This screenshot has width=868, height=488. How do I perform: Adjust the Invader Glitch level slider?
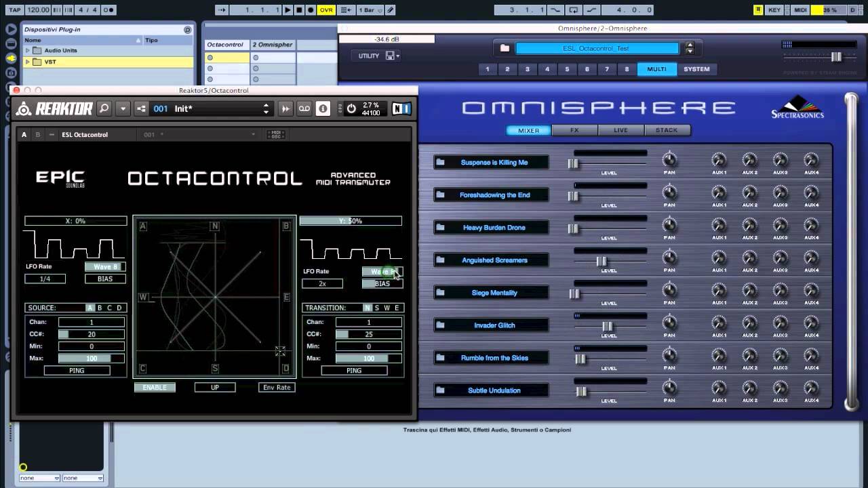608,327
